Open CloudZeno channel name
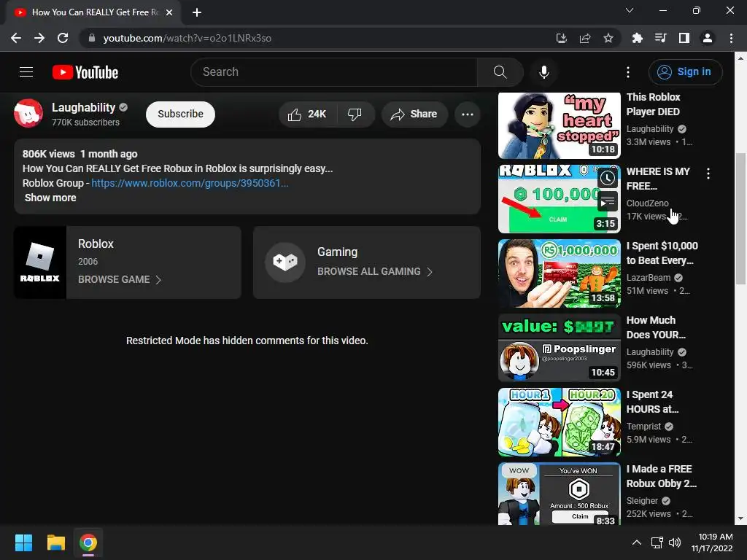This screenshot has width=747, height=560. click(648, 203)
